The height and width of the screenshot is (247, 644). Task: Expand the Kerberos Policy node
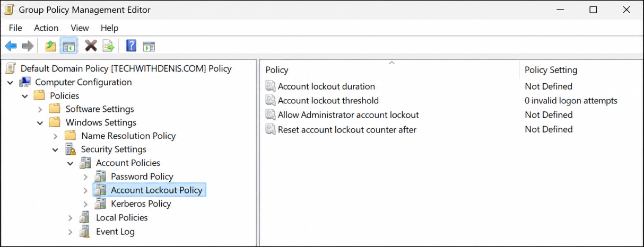pyautogui.click(x=86, y=204)
